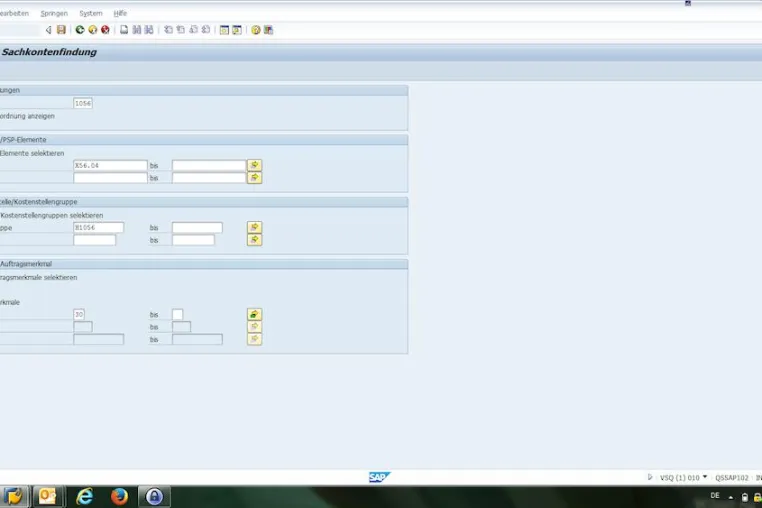Click the 'PSP-Elemente' section header

[x=23, y=140]
